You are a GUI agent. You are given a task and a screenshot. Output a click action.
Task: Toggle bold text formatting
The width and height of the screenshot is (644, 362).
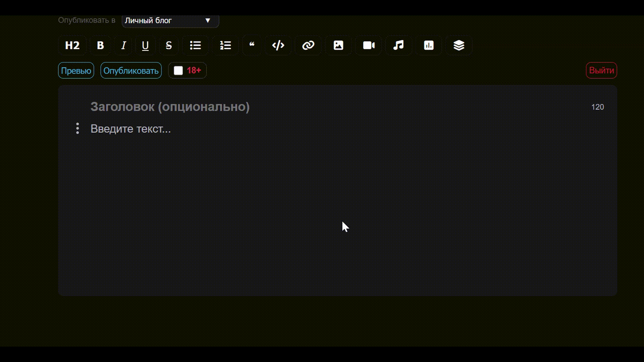pyautogui.click(x=100, y=45)
